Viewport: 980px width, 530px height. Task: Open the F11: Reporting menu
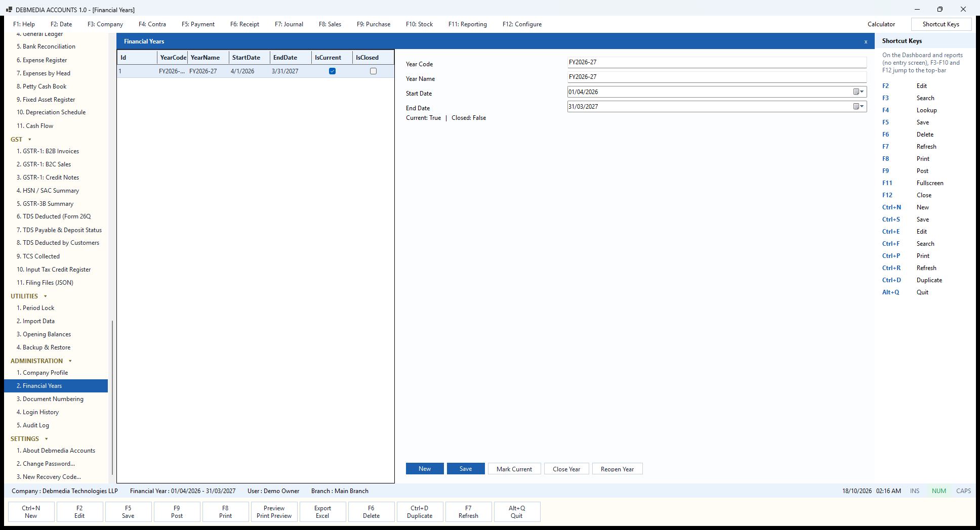point(468,24)
